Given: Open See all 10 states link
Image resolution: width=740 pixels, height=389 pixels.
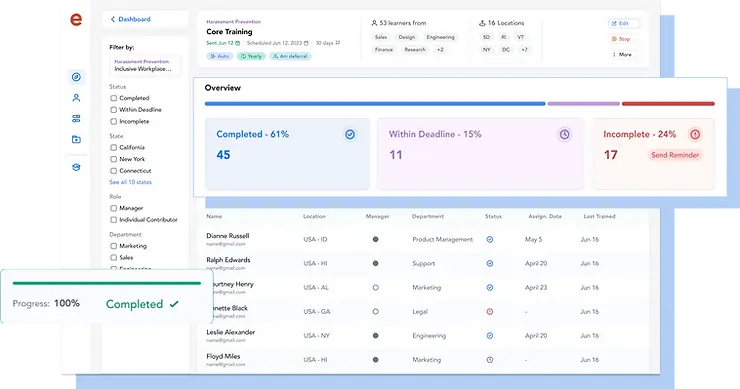Looking at the screenshot, I should point(131,182).
